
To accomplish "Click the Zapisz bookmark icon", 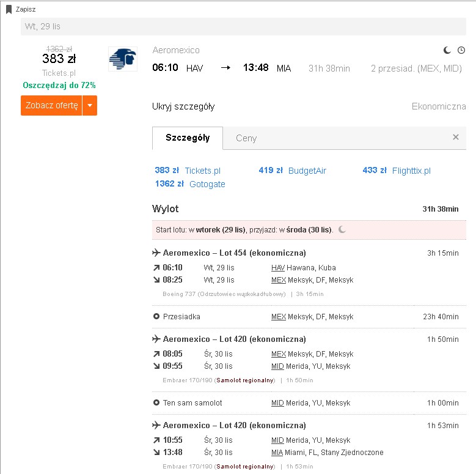I will click(9, 9).
